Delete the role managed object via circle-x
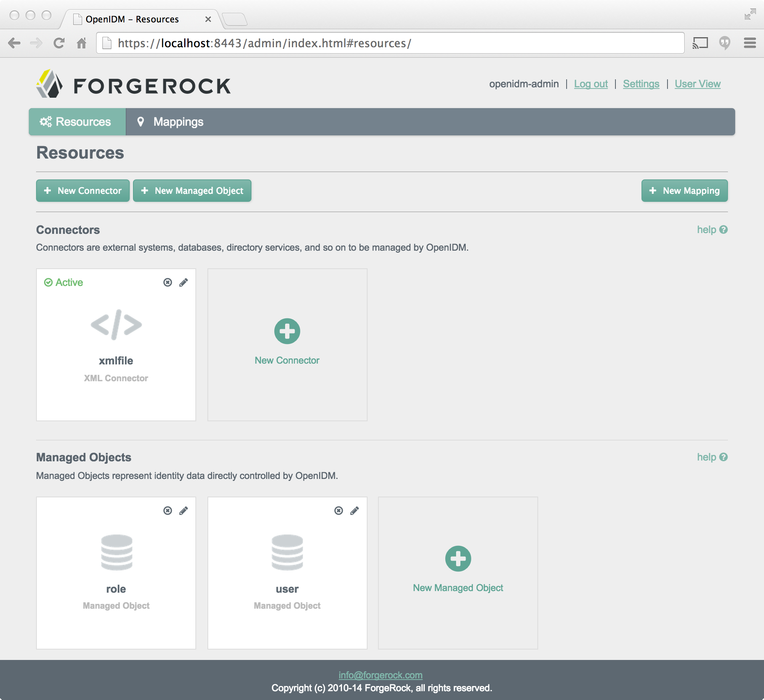The height and width of the screenshot is (700, 764). pos(168,511)
